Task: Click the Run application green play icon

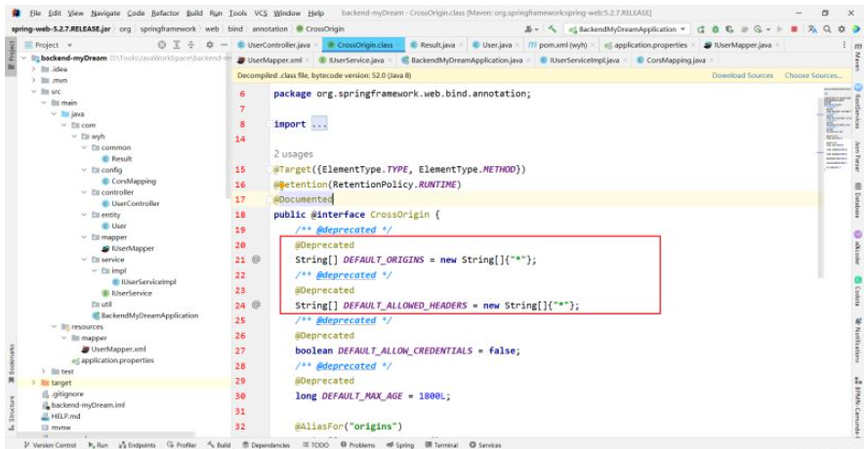Action: [702, 29]
